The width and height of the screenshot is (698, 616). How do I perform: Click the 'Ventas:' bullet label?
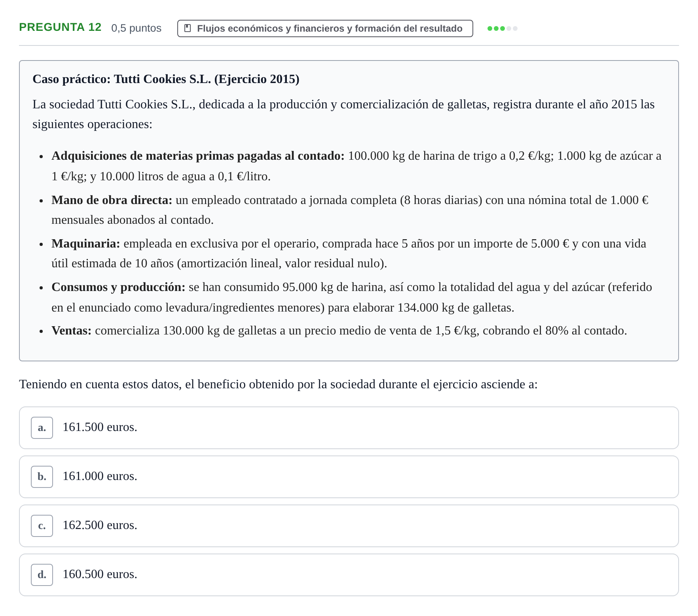(72, 331)
